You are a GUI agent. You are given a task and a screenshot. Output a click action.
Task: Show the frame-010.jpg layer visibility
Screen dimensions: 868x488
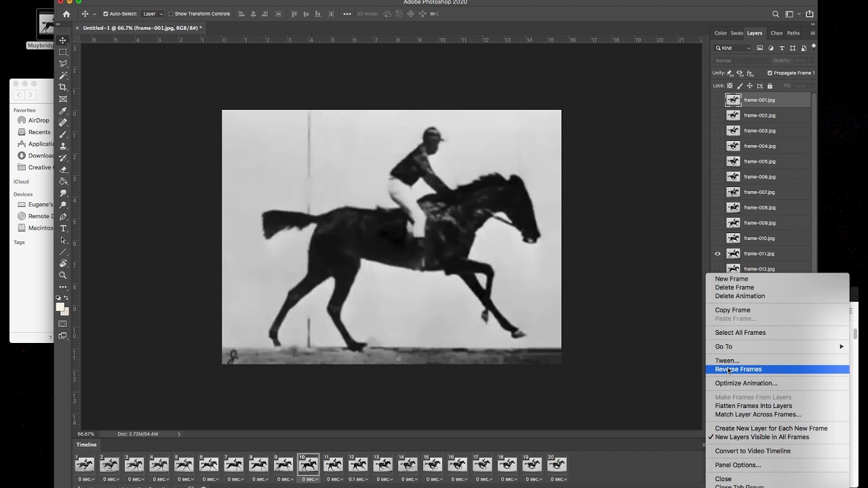(x=717, y=238)
